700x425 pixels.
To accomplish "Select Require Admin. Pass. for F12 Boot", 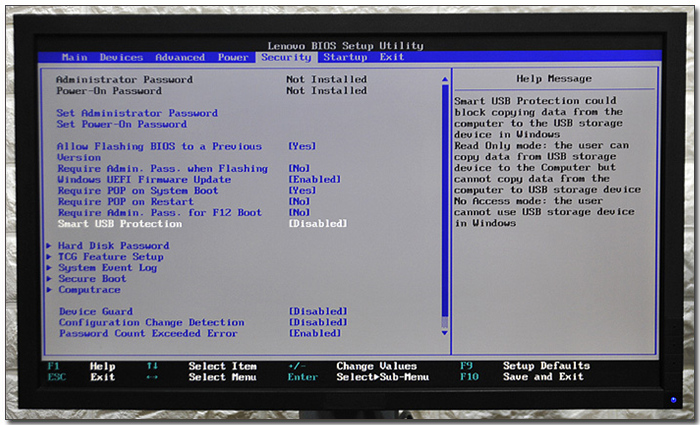I will [x=159, y=212].
